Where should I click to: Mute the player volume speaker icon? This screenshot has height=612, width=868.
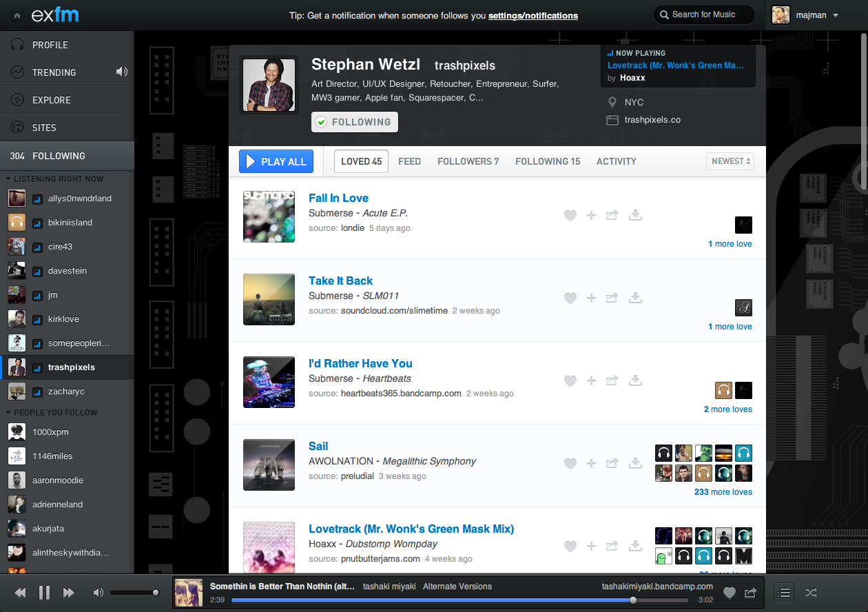tap(99, 593)
